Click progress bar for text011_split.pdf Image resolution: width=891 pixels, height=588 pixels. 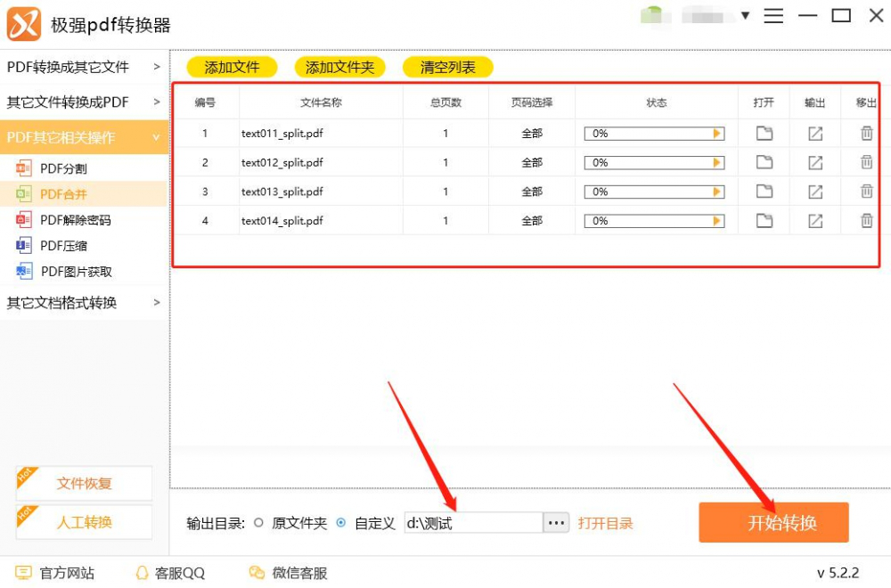point(655,134)
